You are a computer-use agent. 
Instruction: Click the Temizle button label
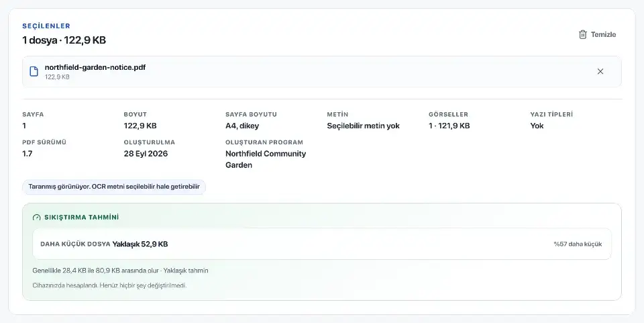[x=603, y=34]
